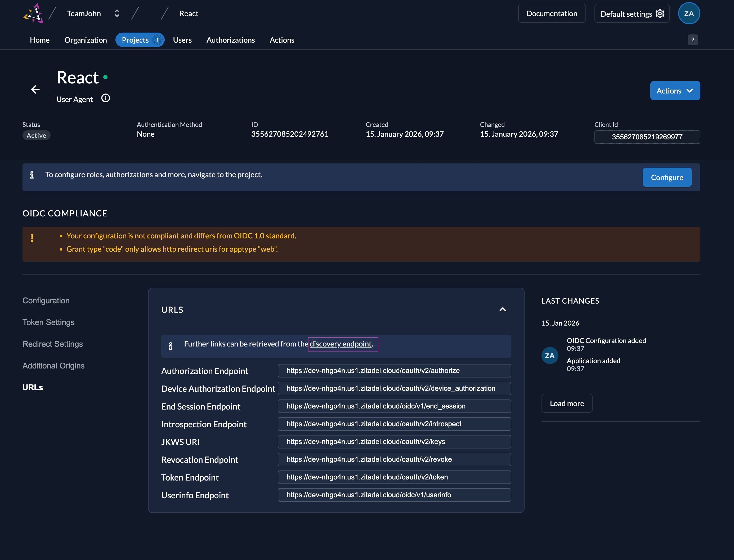Open the question mark help icon
This screenshot has width=734, height=560.
coord(693,40)
